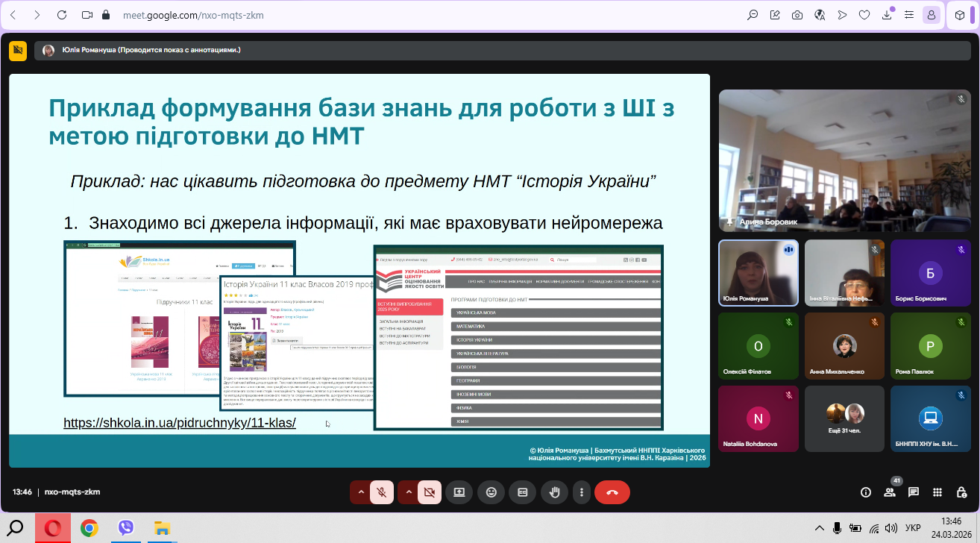Open more options three-dot menu

[581, 492]
